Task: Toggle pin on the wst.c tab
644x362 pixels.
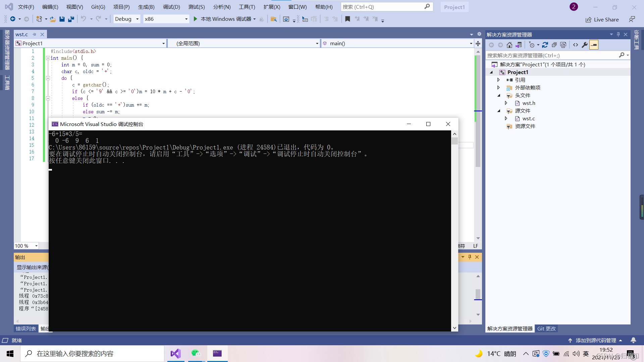Action: [34, 35]
